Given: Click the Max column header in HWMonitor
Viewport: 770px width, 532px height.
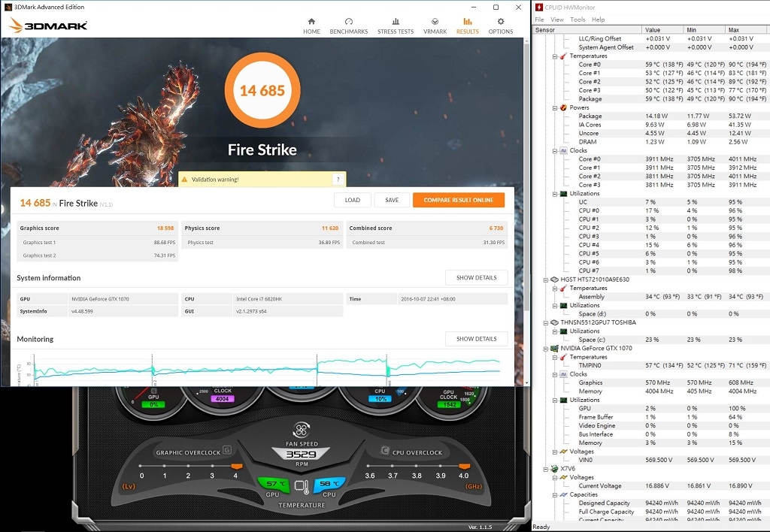Looking at the screenshot, I should pos(747,30).
